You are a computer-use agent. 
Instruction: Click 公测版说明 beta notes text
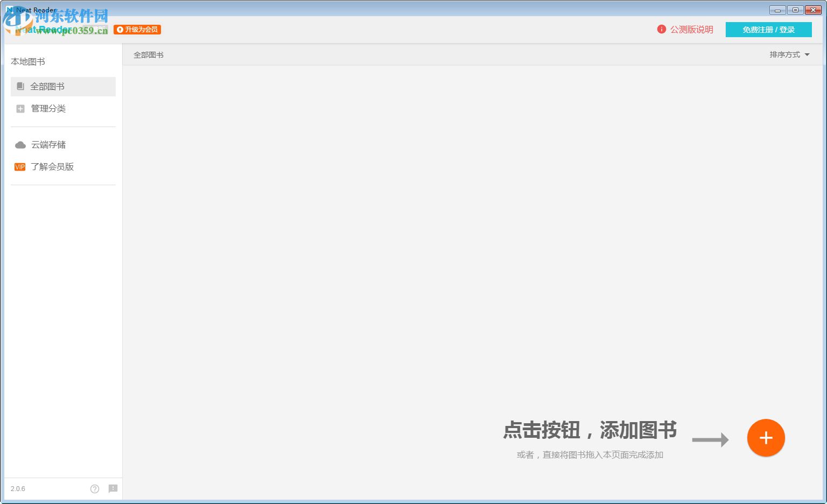(691, 30)
